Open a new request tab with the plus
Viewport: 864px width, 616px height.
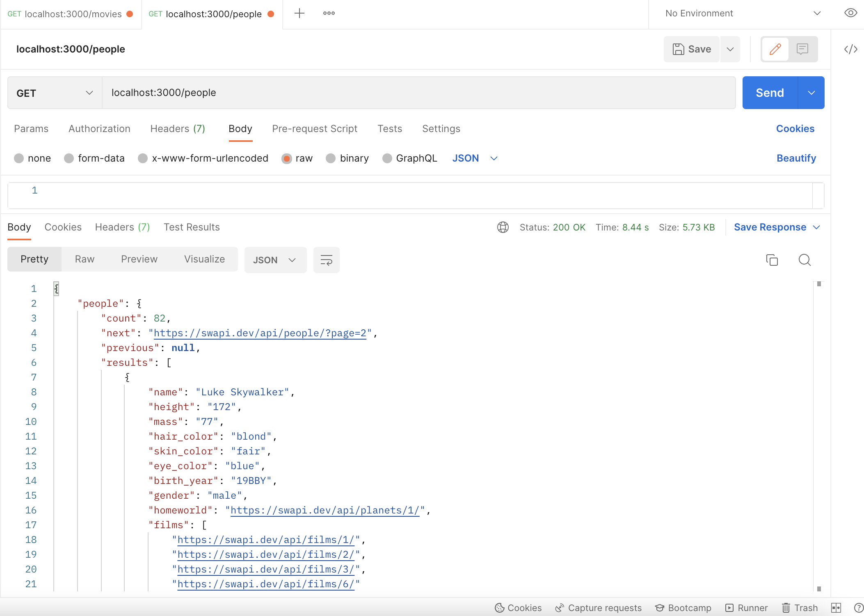point(299,13)
